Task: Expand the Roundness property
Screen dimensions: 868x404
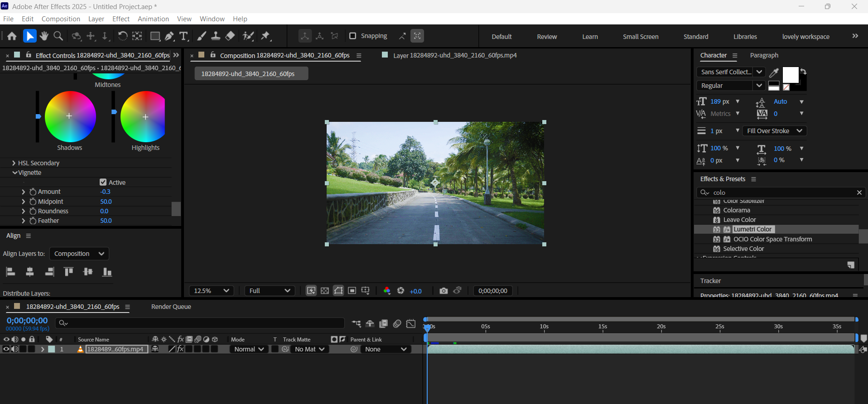Action: coord(23,211)
